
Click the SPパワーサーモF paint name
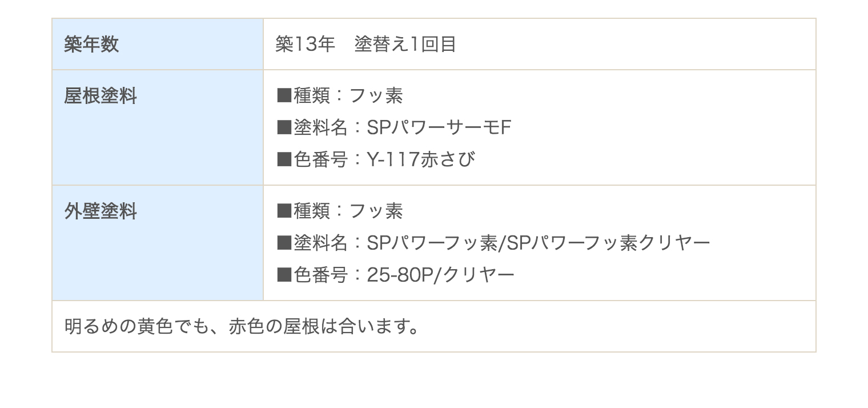[x=437, y=127]
